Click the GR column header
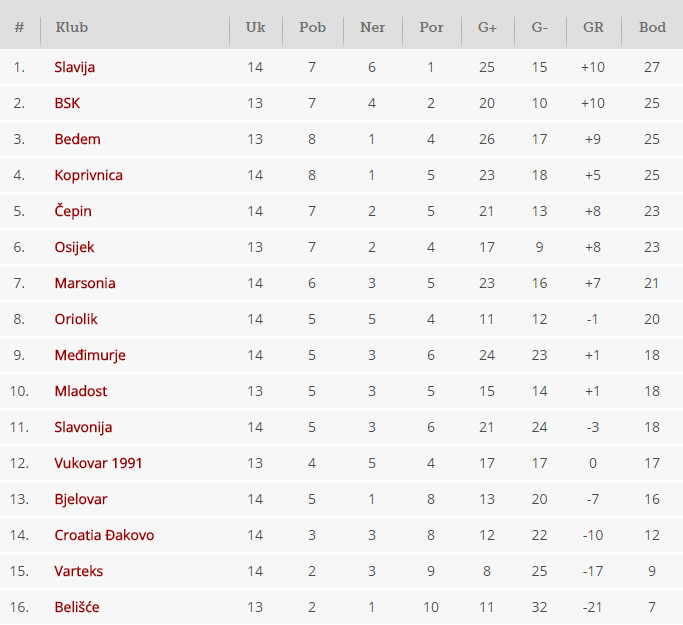683x625 pixels. (593, 27)
